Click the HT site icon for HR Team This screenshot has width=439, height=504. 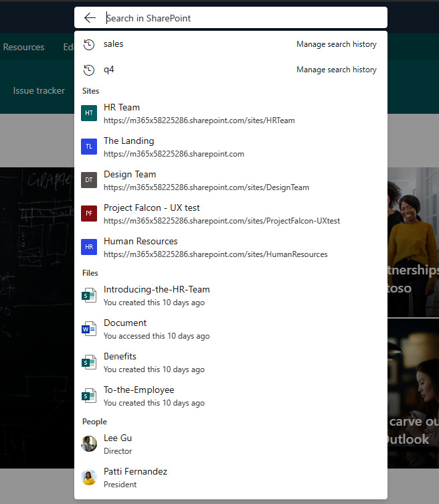[89, 113]
